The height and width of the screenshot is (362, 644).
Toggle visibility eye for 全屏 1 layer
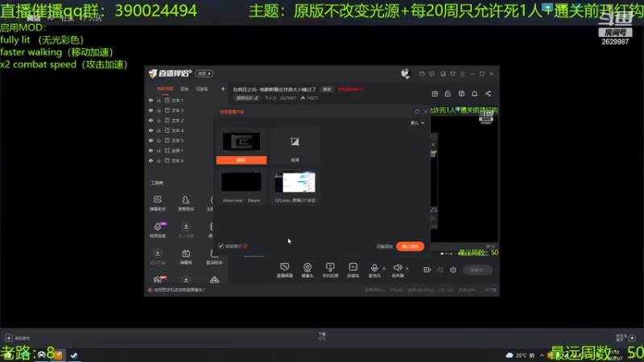point(151,150)
